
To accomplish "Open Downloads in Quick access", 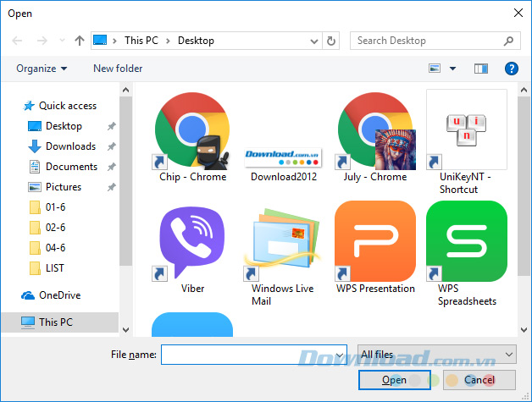I will [70, 146].
